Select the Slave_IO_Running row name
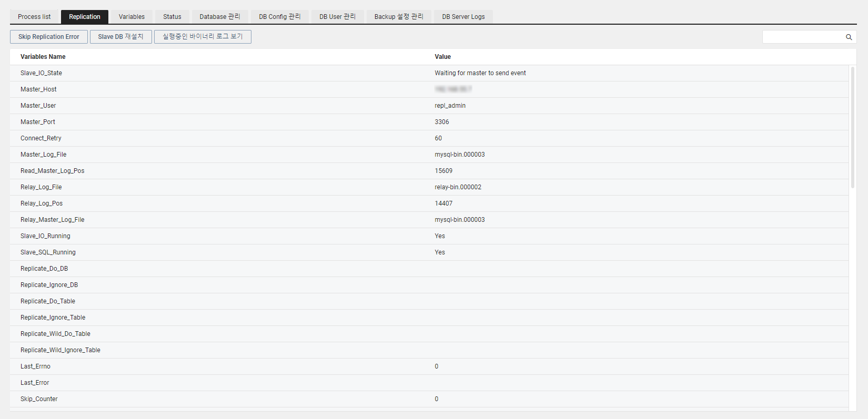Image resolution: width=868 pixels, height=419 pixels. coord(45,236)
